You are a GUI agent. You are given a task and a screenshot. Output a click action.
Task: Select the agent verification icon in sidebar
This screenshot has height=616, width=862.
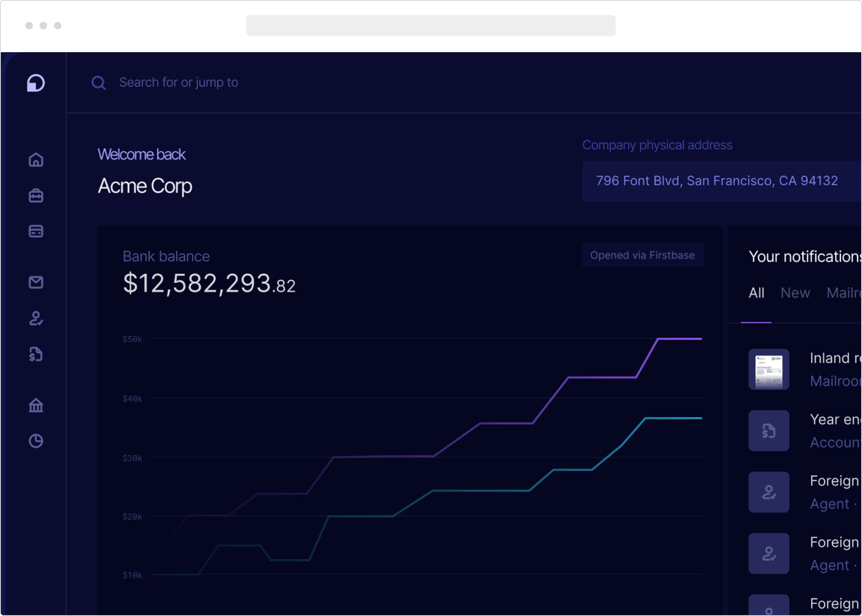(36, 319)
